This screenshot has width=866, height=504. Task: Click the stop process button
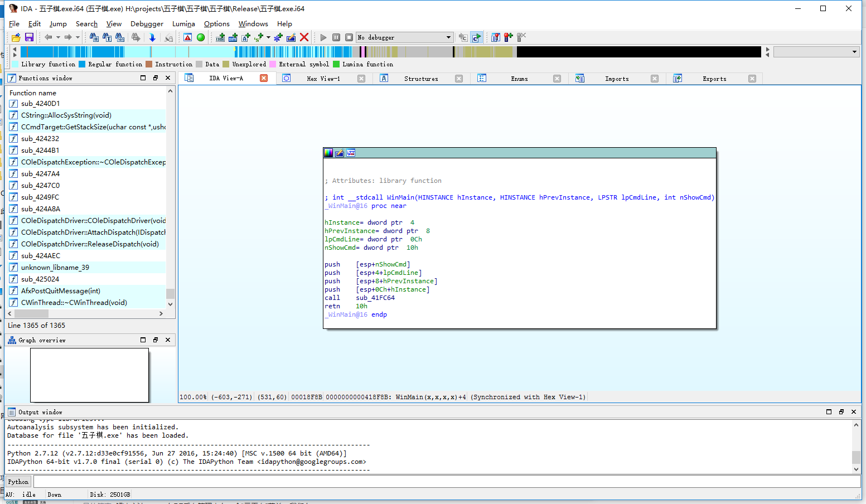click(x=349, y=37)
